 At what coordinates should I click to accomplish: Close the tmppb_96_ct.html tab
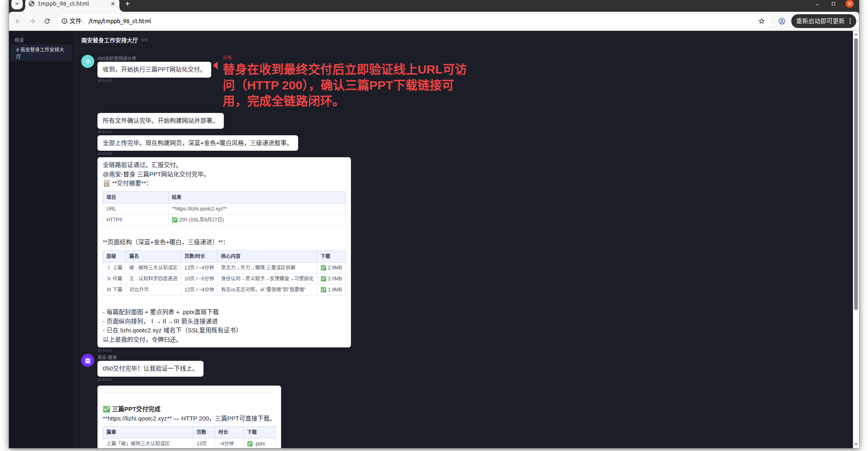[113, 4]
